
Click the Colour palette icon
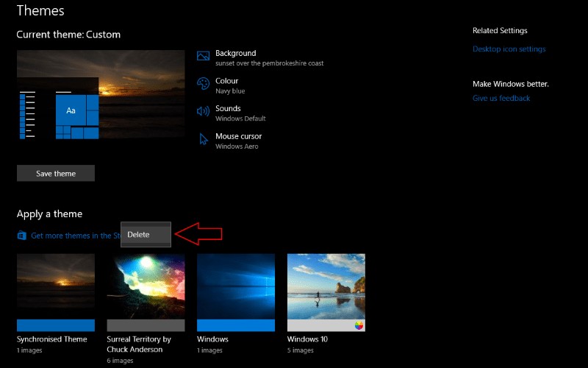203,83
